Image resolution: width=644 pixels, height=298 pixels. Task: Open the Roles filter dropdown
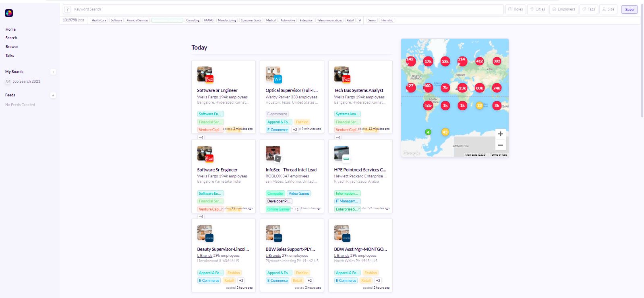point(516,9)
